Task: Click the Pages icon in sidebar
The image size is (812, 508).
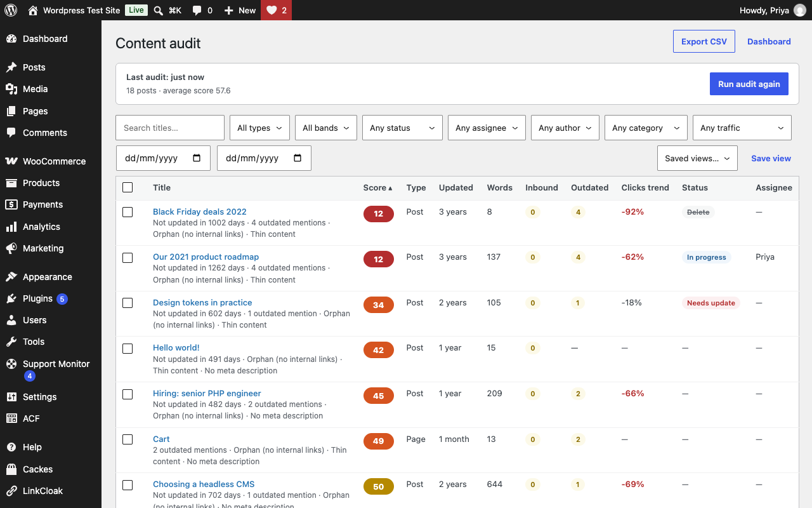Action: (x=11, y=111)
